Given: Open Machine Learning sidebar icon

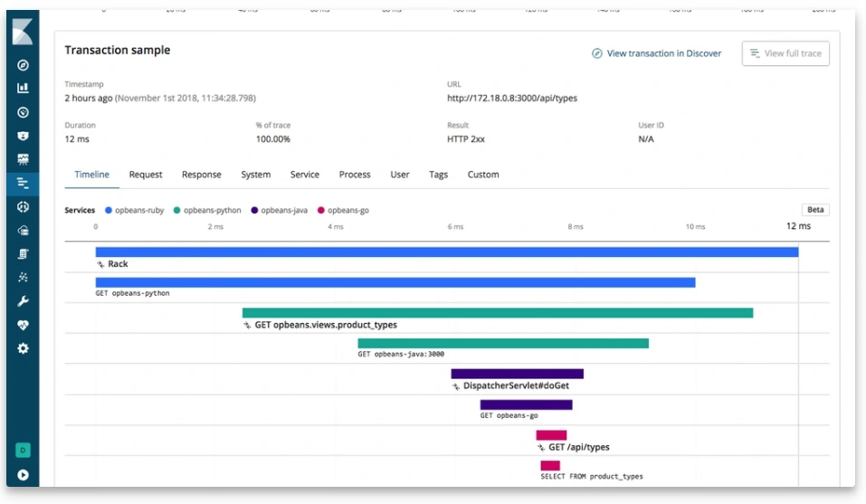Looking at the screenshot, I should (x=23, y=207).
